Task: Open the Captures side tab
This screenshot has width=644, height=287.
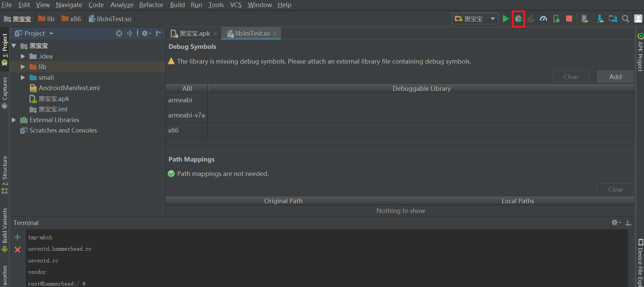Action: [5, 93]
